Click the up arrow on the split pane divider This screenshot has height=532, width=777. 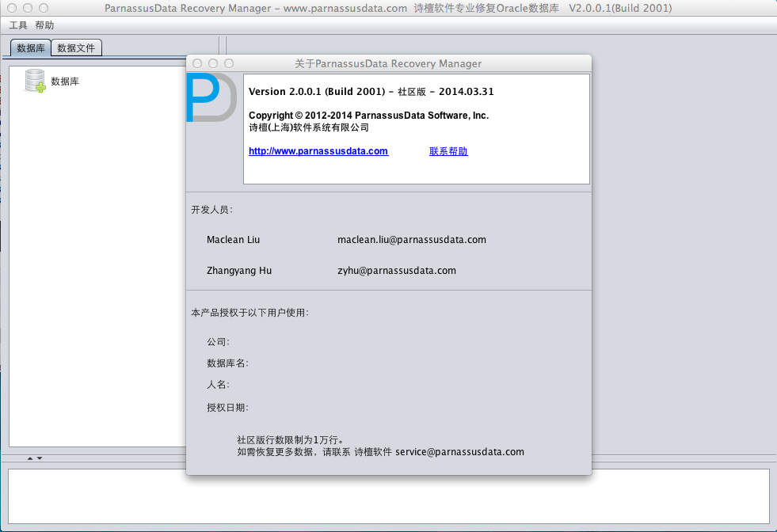[x=30, y=458]
